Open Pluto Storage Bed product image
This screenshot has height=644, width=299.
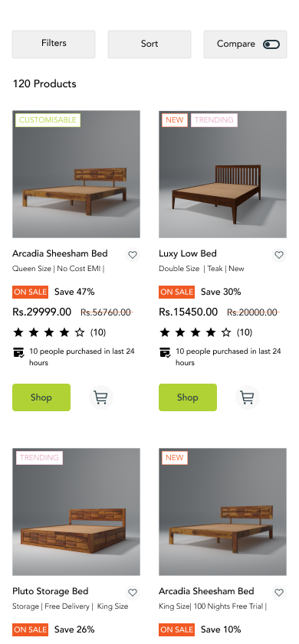pos(76,512)
